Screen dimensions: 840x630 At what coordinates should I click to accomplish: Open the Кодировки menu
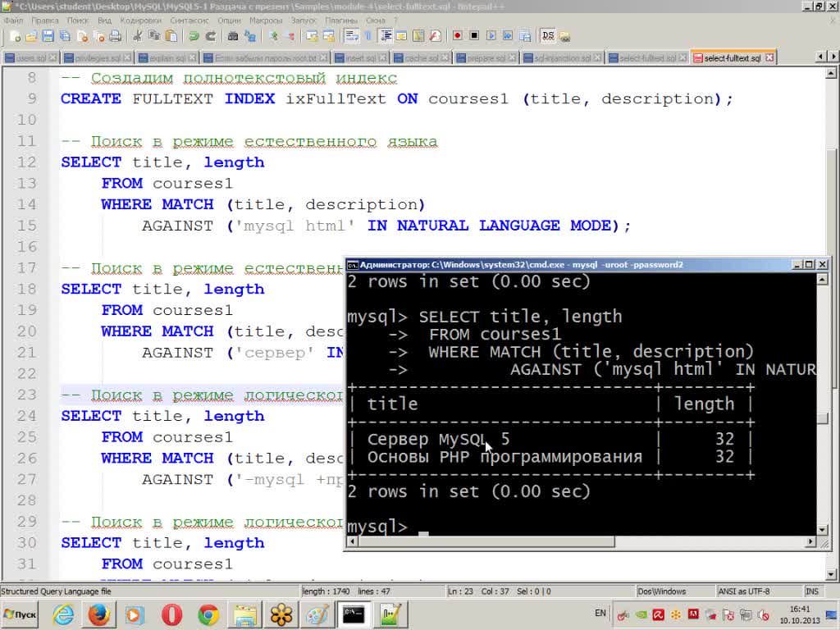[140, 21]
